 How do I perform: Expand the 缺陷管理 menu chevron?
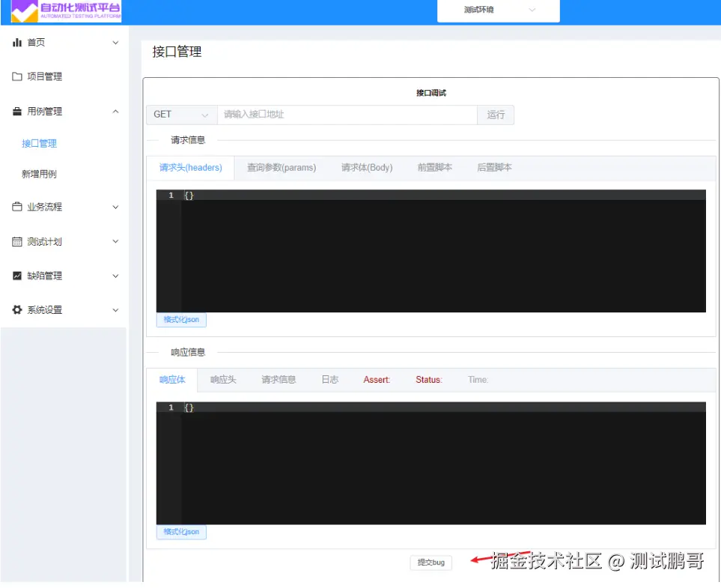(x=116, y=276)
